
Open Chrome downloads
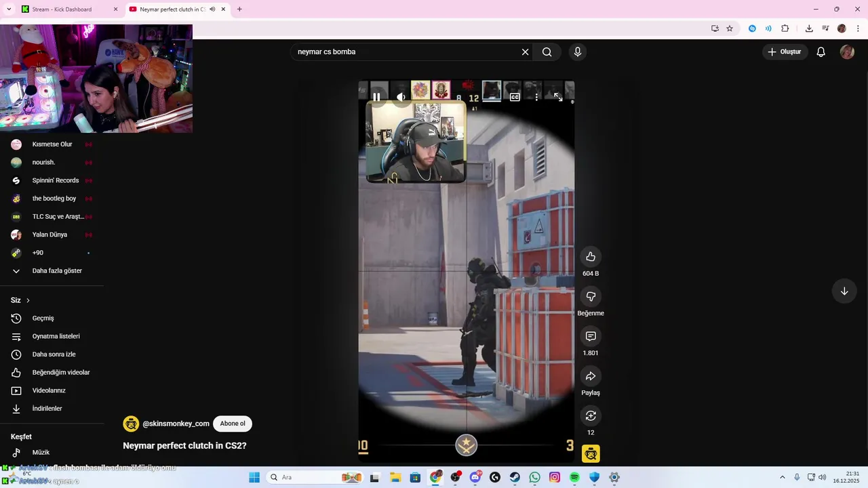pyautogui.click(x=809, y=28)
